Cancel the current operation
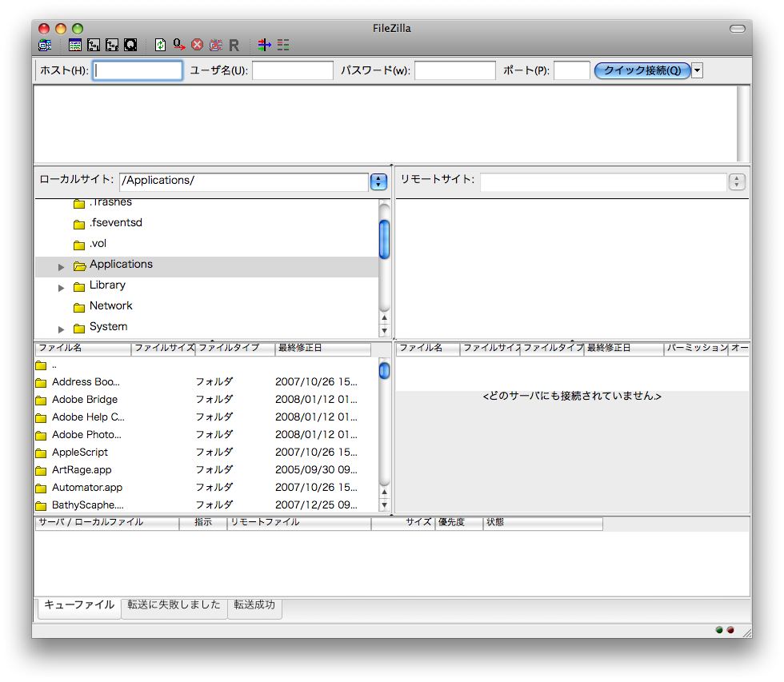784x682 pixels. [198, 45]
